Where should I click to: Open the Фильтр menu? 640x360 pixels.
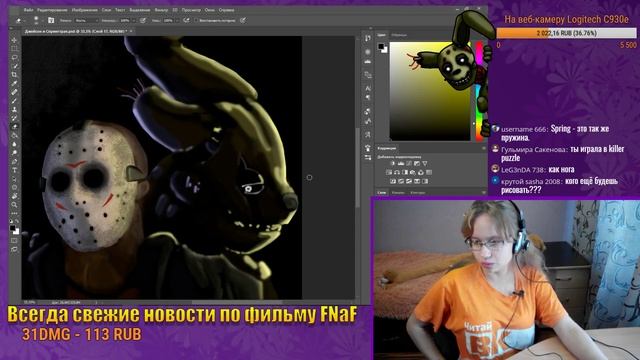coord(161,10)
